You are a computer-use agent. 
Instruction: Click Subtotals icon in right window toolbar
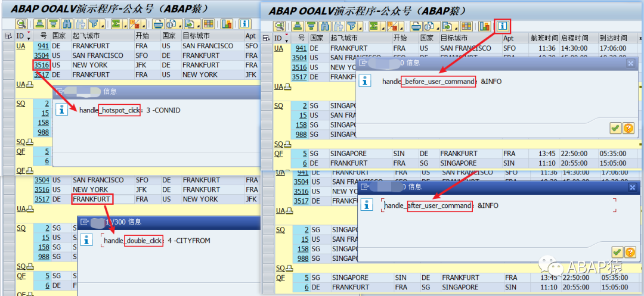click(392, 26)
